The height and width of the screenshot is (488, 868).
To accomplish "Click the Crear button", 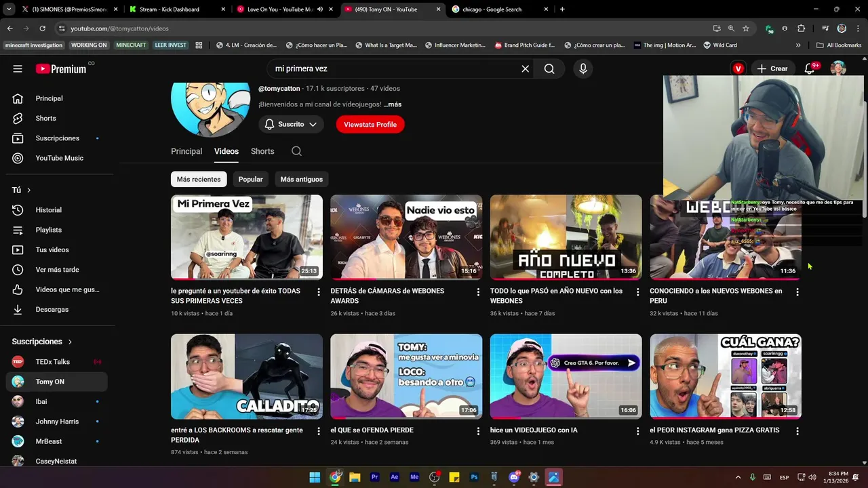I will (x=772, y=68).
